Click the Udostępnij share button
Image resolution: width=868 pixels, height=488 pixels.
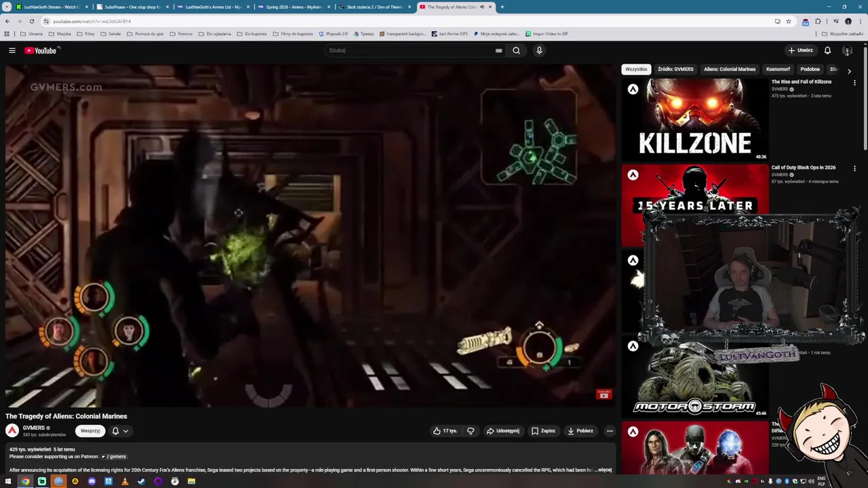coord(502,430)
